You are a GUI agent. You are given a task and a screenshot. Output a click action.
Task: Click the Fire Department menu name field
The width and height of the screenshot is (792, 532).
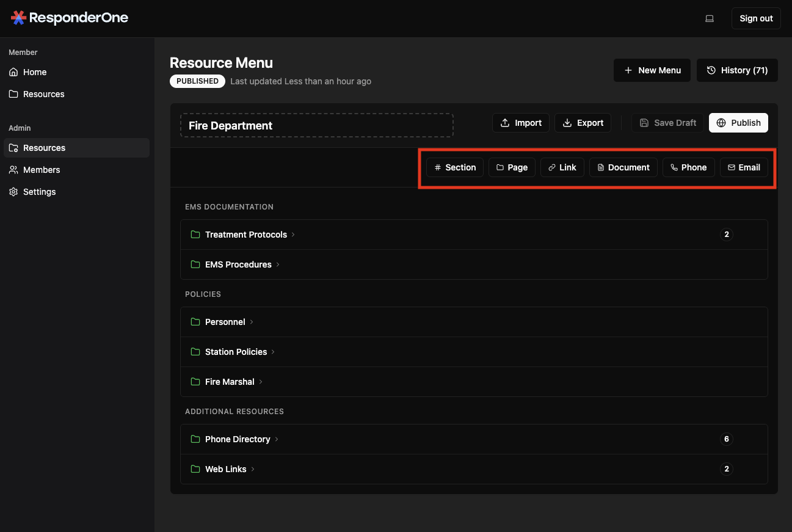(x=316, y=125)
